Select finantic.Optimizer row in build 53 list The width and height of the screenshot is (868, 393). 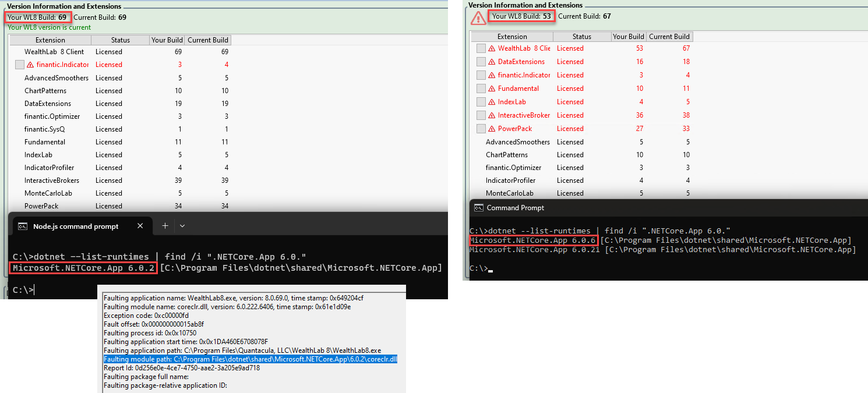(581, 168)
